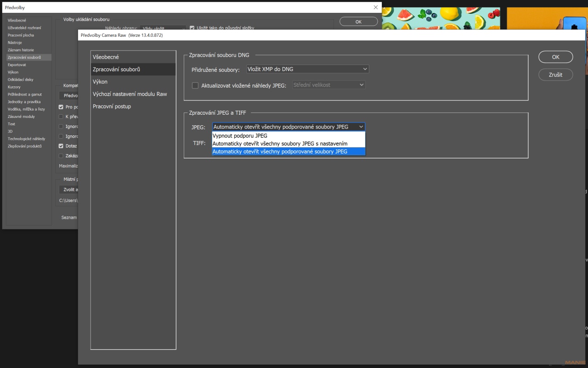Go to Všeobecné in Camera Raw preferences
Screen dimensions: 588x368
106,57
